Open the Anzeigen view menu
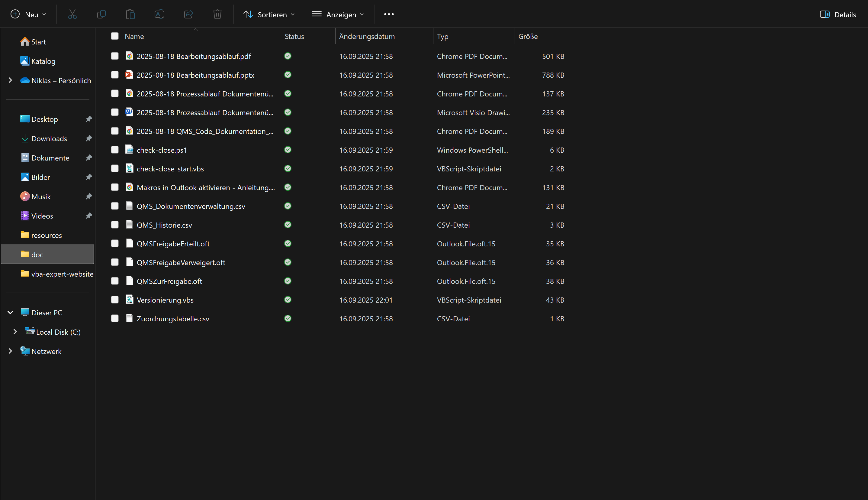This screenshot has height=500, width=868. (338, 15)
